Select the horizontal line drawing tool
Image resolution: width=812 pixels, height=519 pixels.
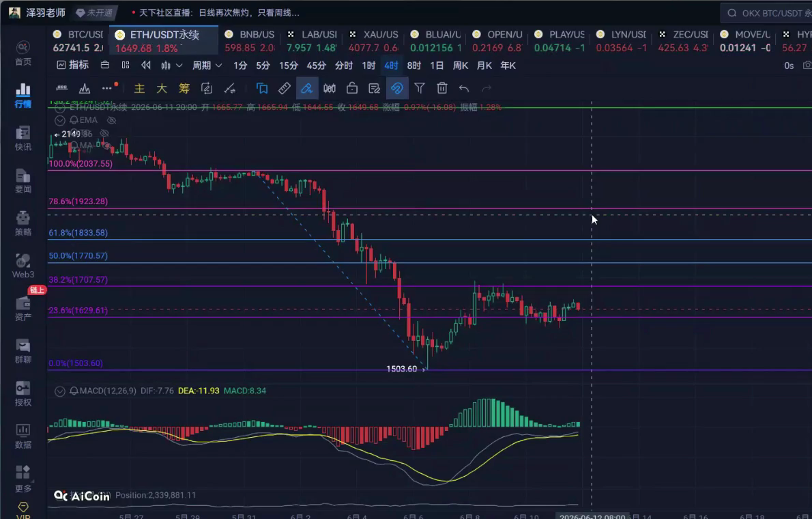click(61, 88)
